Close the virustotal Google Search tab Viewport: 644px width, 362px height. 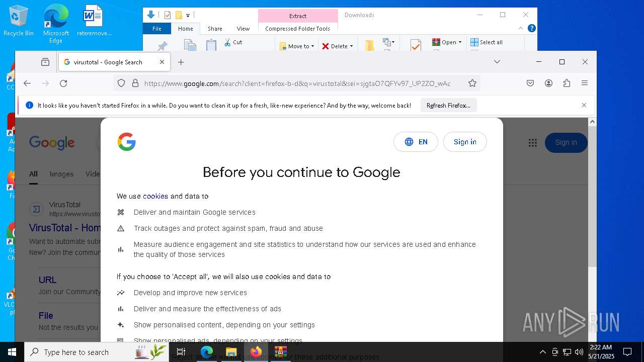[162, 62]
